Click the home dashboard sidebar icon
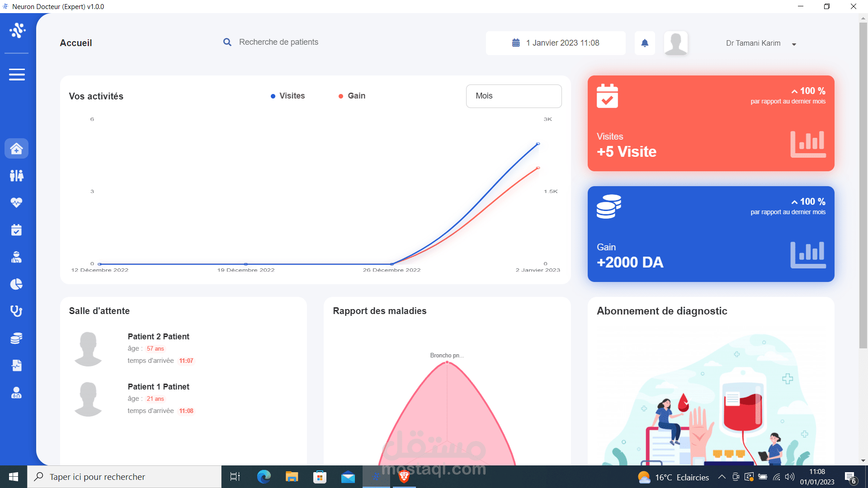 (17, 149)
